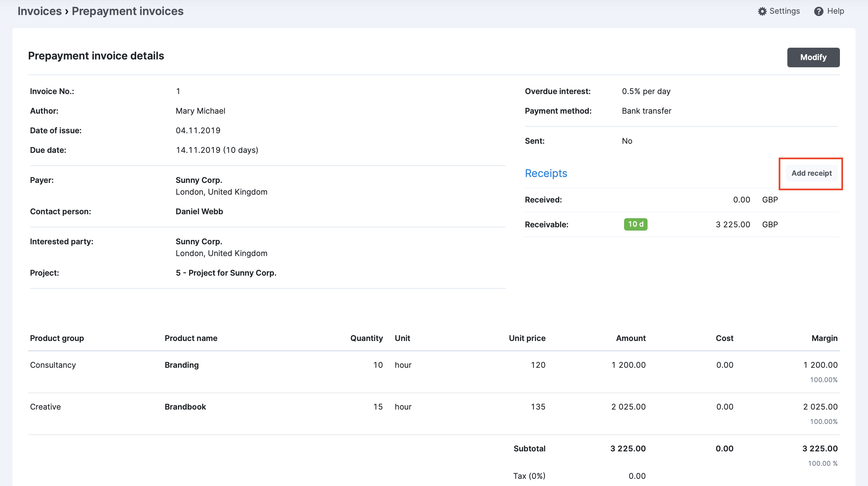Click the Branding amount 1 200.00
The height and width of the screenshot is (486, 868).
tap(628, 365)
